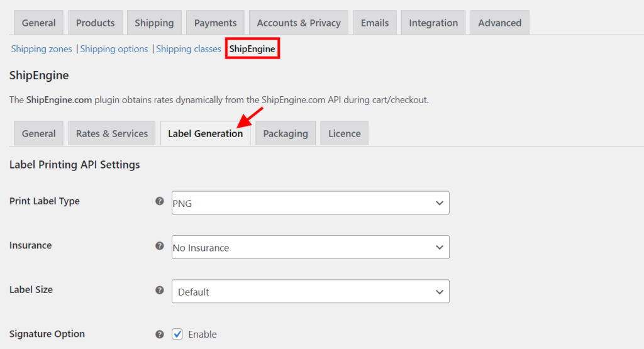This screenshot has height=349, width=644.
Task: Expand the Insurance dropdown showing No Insurance
Action: (x=311, y=247)
